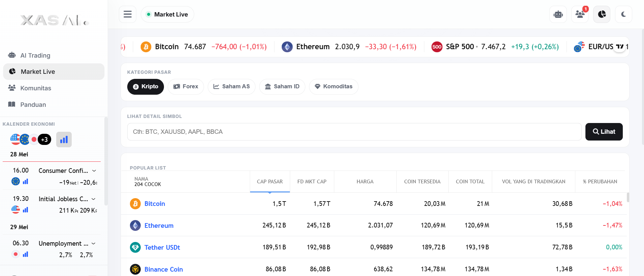
Task: Select the Komoditas category
Action: (334, 87)
